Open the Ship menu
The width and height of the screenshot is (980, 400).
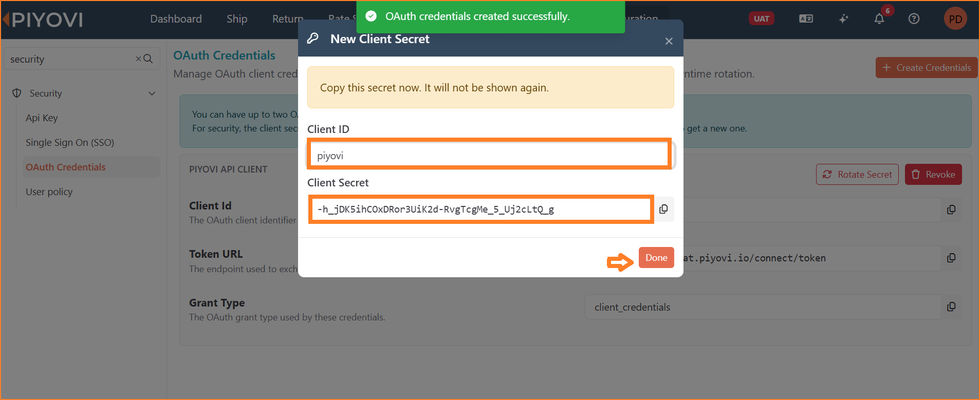[x=237, y=19]
